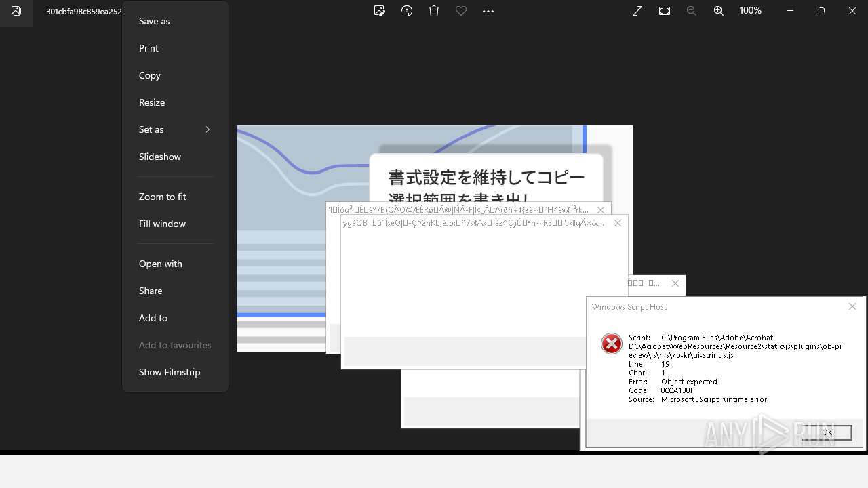Open the Edit image tool

pos(380,11)
